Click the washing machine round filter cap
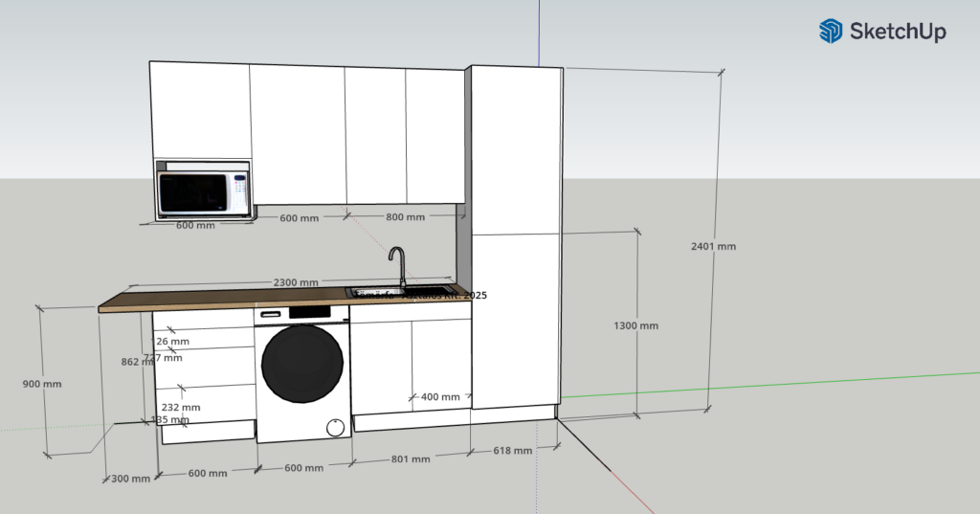980x514 pixels. 335,428
